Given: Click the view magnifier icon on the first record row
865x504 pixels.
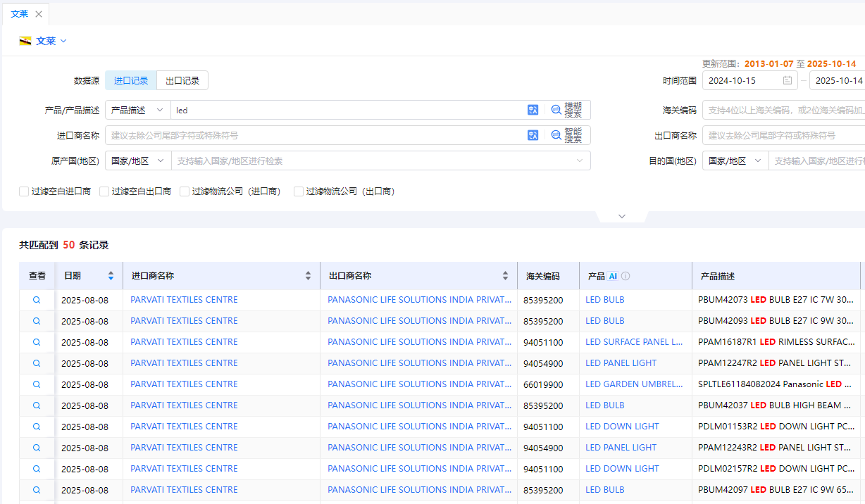Looking at the screenshot, I should [x=37, y=299].
